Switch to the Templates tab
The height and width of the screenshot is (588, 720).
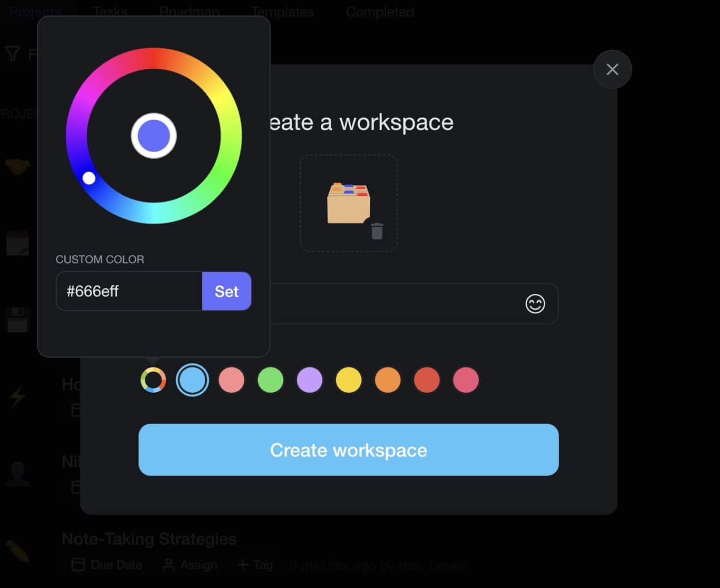[x=282, y=11]
